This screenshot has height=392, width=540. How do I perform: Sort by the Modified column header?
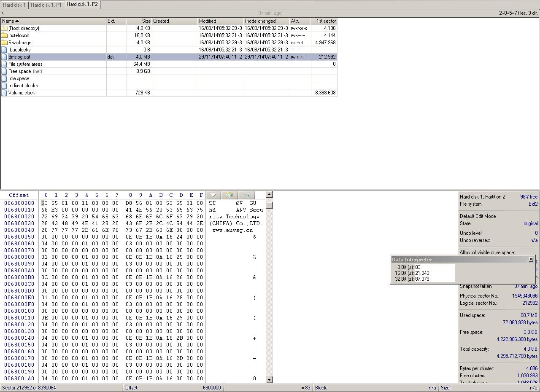[x=221, y=21]
